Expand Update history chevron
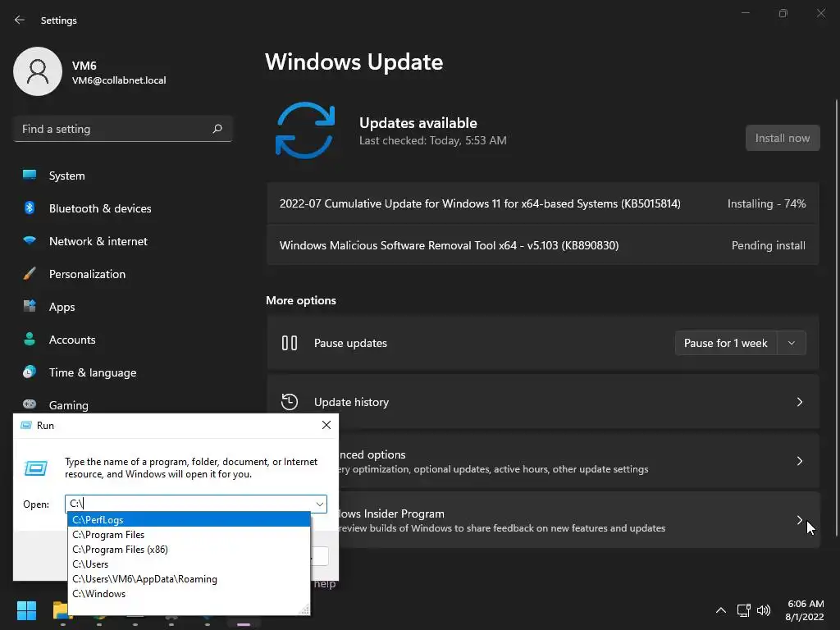Viewport: 840px width, 630px height. pos(799,402)
